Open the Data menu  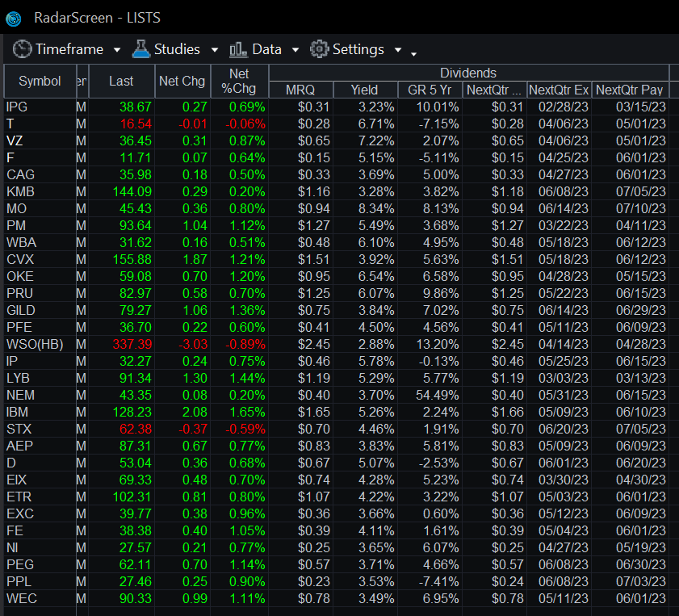[266, 49]
